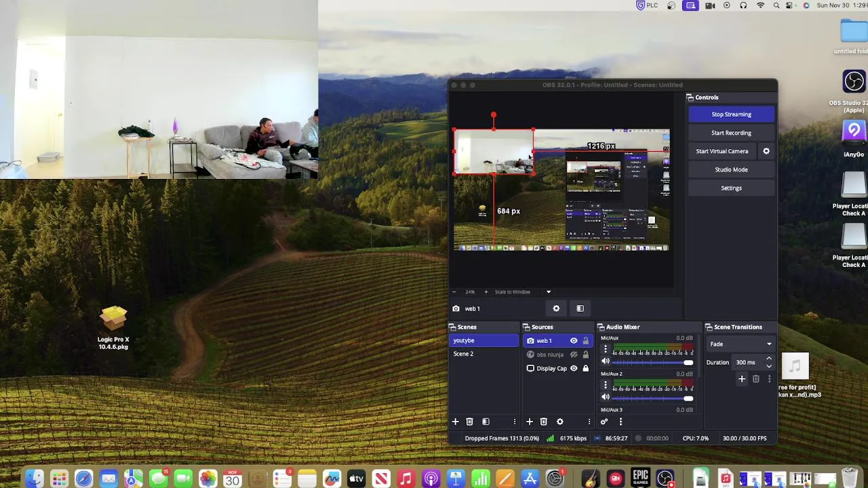Screen dimensions: 868x488
Task: Open Mic/Aux 2 channel three-dot options
Action: point(606,385)
